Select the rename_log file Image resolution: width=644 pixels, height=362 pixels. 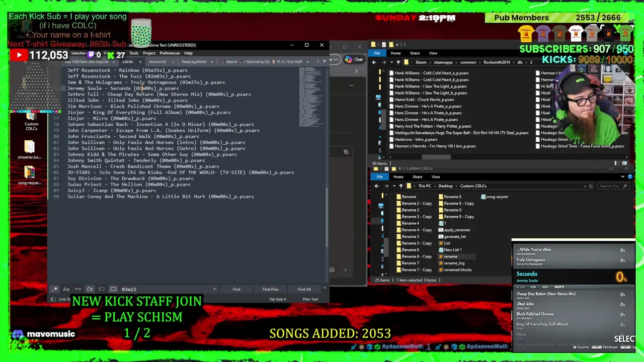tap(451, 263)
